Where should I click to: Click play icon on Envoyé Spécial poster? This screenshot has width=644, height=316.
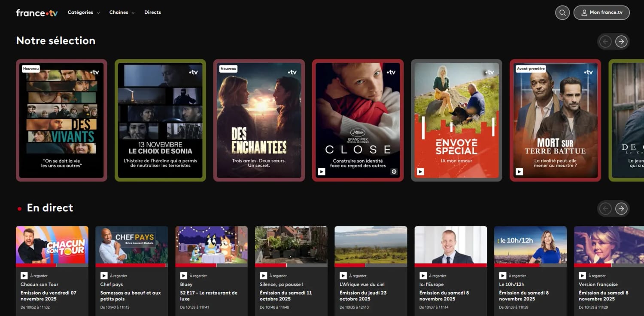pyautogui.click(x=420, y=172)
